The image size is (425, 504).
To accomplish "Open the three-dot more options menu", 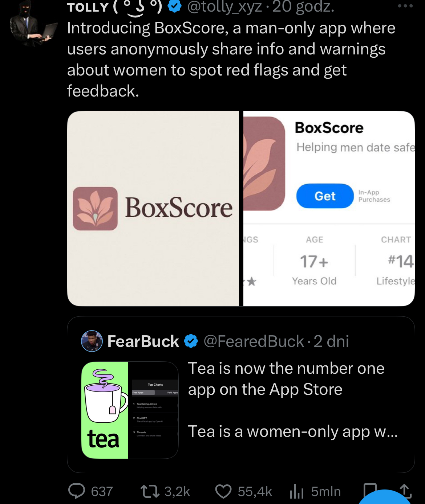I will click(405, 6).
